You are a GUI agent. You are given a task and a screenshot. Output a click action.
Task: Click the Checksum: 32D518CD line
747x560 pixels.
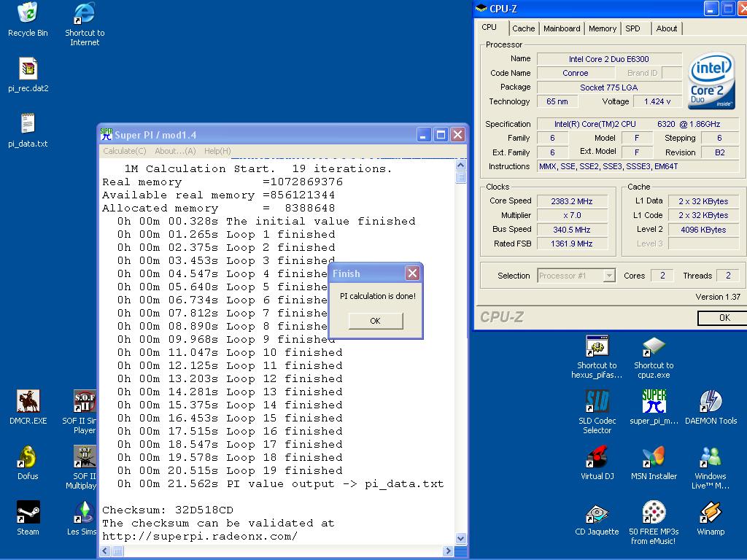(168, 510)
